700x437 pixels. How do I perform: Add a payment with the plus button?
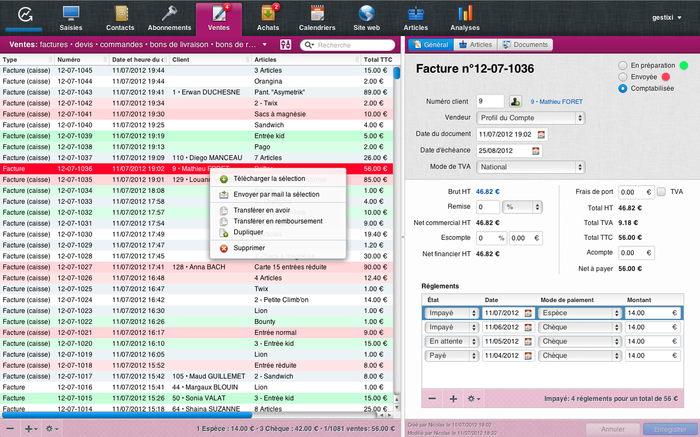coord(453,398)
